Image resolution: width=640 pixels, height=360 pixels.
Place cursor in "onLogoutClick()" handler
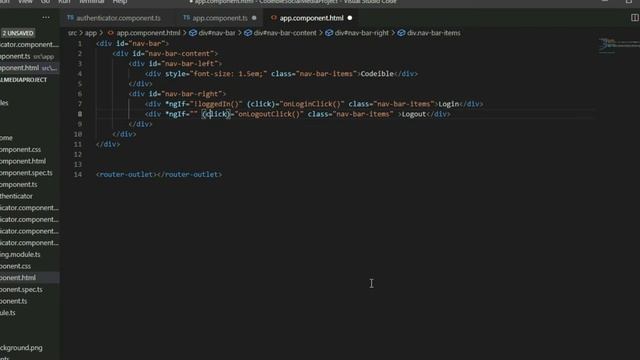(269, 114)
